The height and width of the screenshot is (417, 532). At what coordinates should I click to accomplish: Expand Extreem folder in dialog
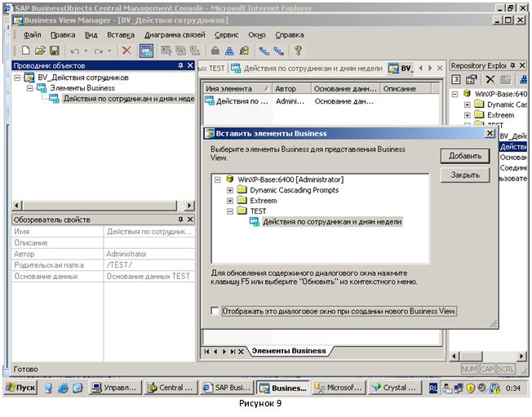point(230,201)
